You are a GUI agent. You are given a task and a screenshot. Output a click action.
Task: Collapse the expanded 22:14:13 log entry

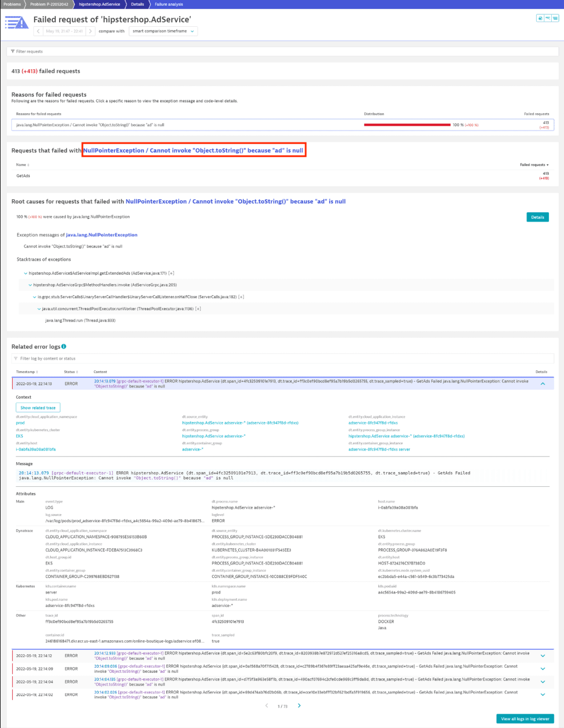[542, 384]
